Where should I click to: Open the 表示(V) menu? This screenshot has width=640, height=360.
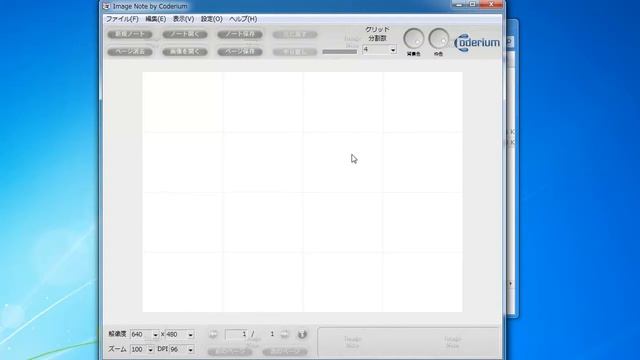pyautogui.click(x=183, y=19)
